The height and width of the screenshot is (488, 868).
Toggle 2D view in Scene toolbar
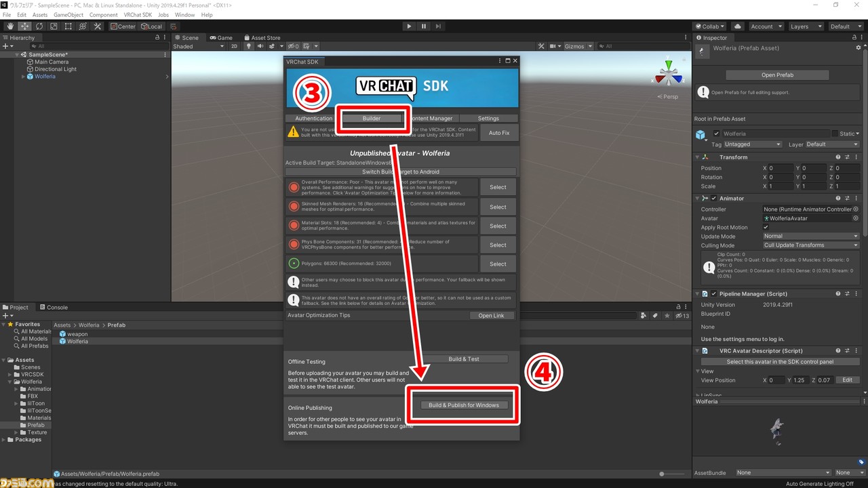coord(234,46)
